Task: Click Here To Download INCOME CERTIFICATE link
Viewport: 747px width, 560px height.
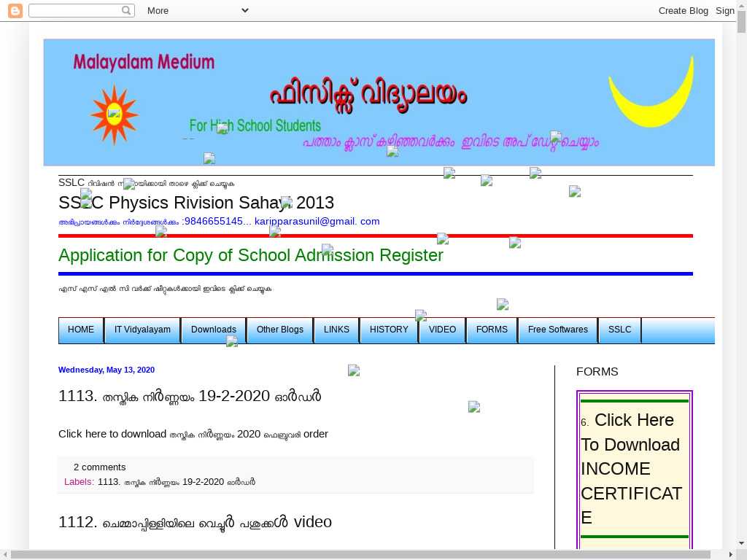Action: [x=631, y=468]
